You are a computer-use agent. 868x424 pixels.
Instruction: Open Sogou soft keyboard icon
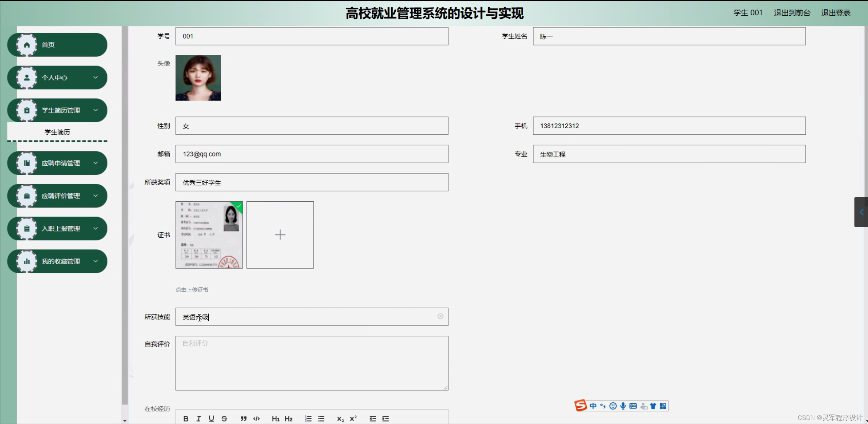click(x=633, y=406)
